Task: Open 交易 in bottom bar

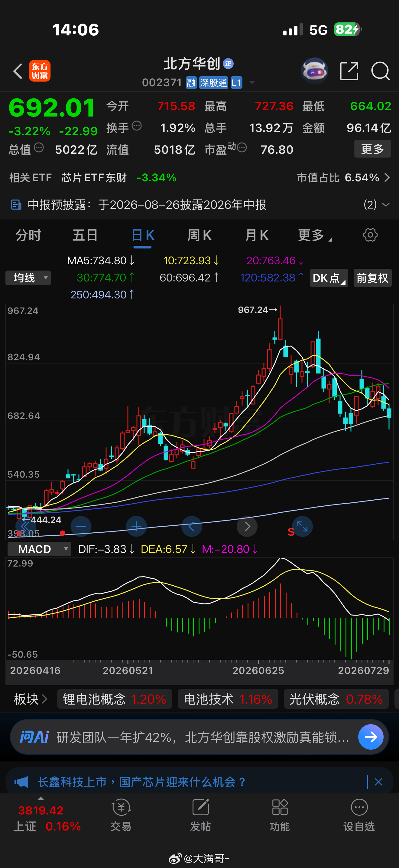Action: tap(121, 815)
